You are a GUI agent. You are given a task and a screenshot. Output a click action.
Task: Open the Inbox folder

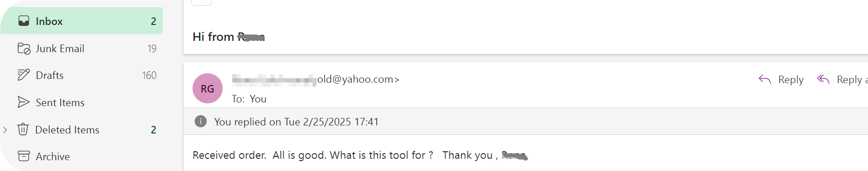click(81, 21)
